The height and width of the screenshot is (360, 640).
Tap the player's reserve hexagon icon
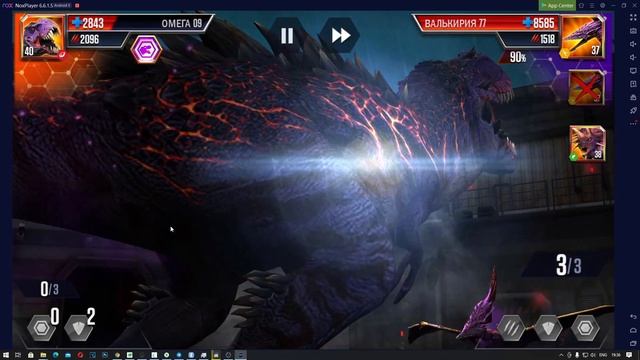(42, 328)
